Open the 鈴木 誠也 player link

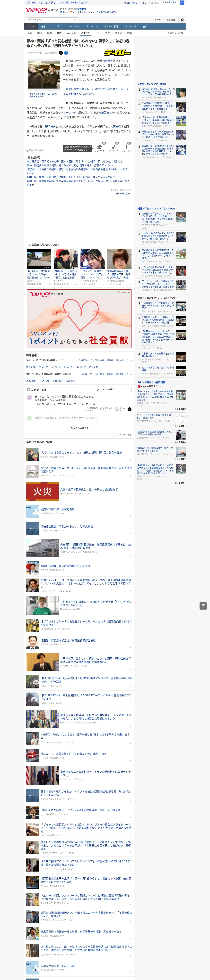(x=31, y=381)
